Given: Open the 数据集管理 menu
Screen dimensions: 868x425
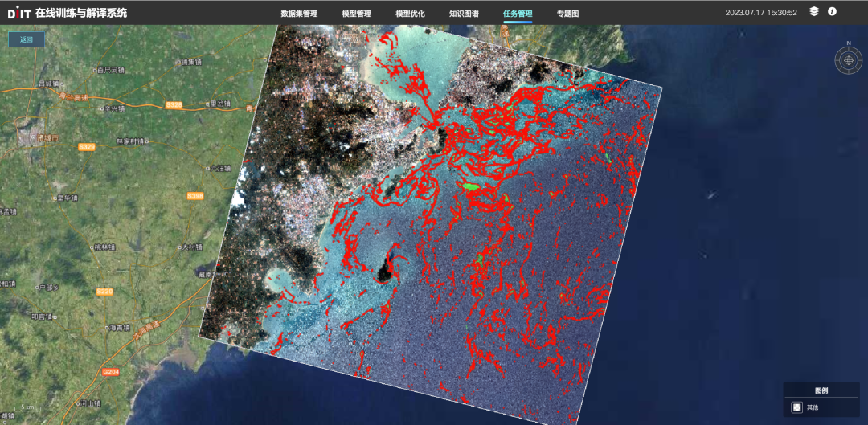Looking at the screenshot, I should 299,14.
